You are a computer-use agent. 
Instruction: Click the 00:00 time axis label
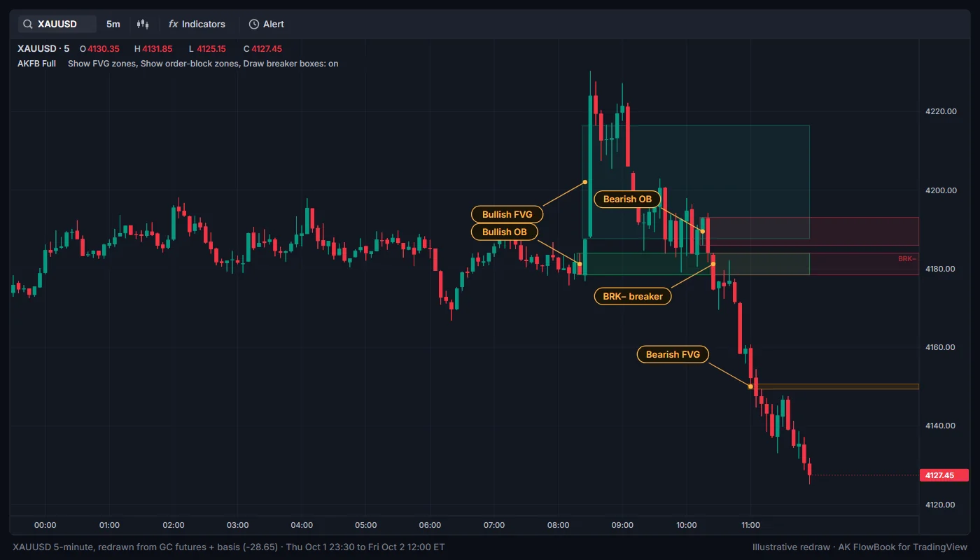(x=45, y=525)
